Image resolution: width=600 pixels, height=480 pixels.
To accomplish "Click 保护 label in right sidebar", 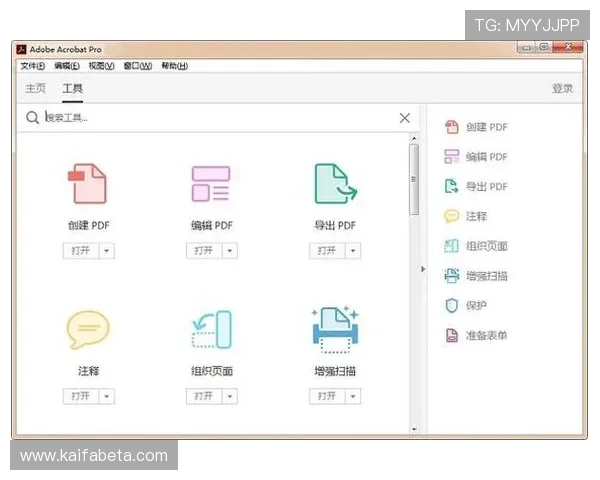I will [476, 305].
